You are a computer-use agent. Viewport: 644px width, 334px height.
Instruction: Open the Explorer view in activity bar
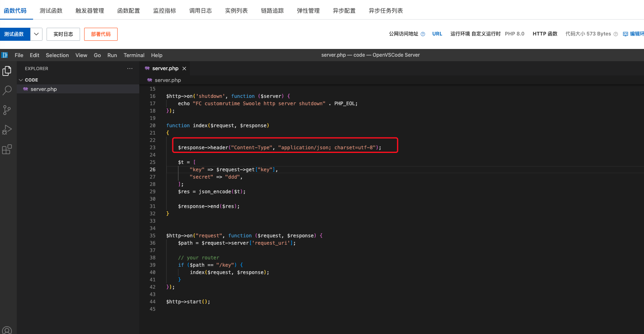(7, 71)
